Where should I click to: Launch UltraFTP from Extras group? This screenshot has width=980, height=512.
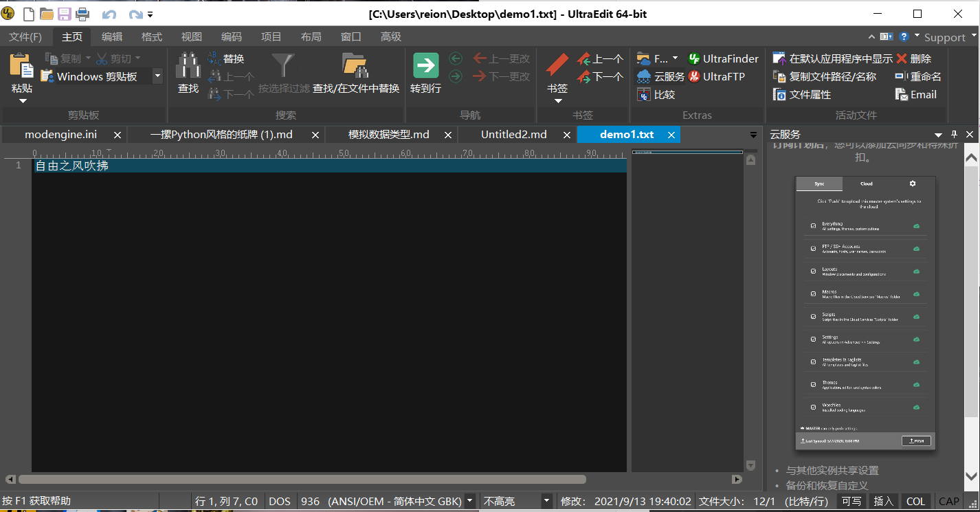tap(716, 76)
